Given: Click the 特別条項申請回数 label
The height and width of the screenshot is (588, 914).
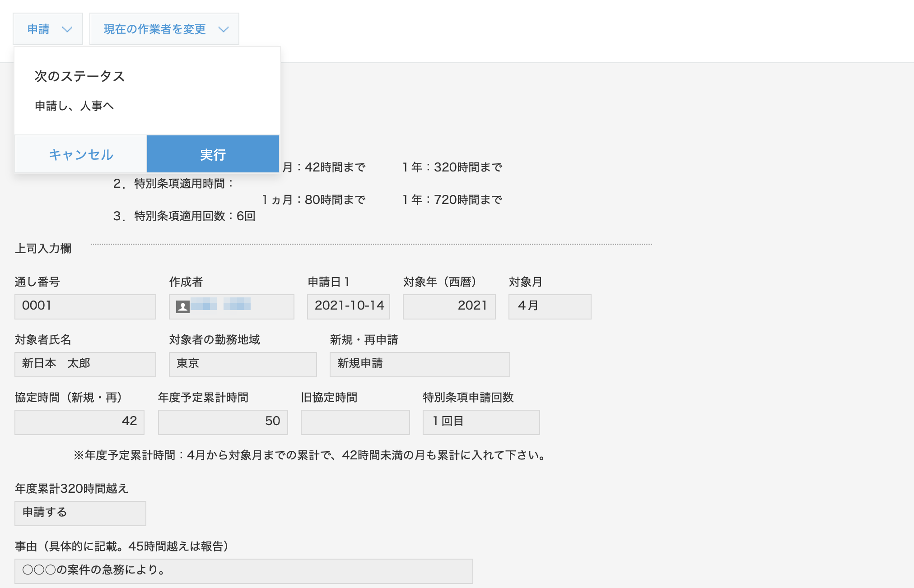Looking at the screenshot, I should (468, 398).
